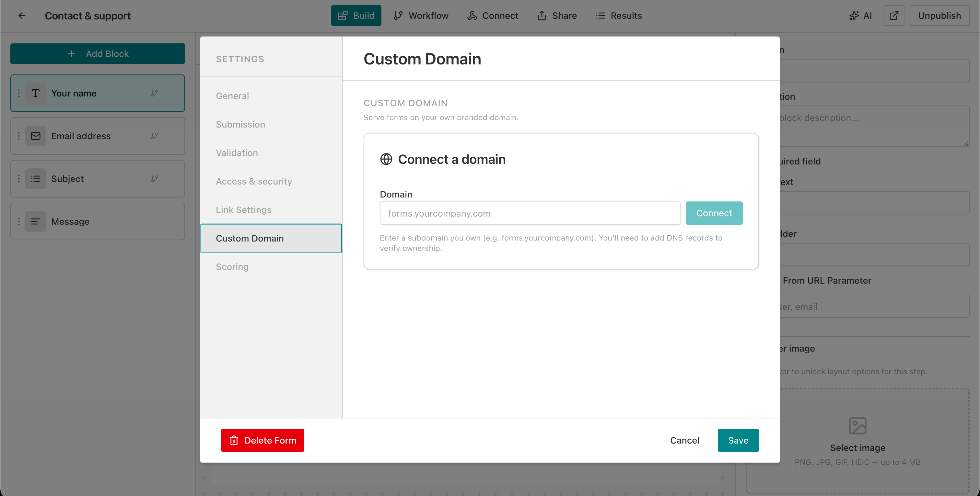Viewport: 980px width, 496px height.
Task: Click the logic branch icon on Your name block
Action: click(155, 93)
